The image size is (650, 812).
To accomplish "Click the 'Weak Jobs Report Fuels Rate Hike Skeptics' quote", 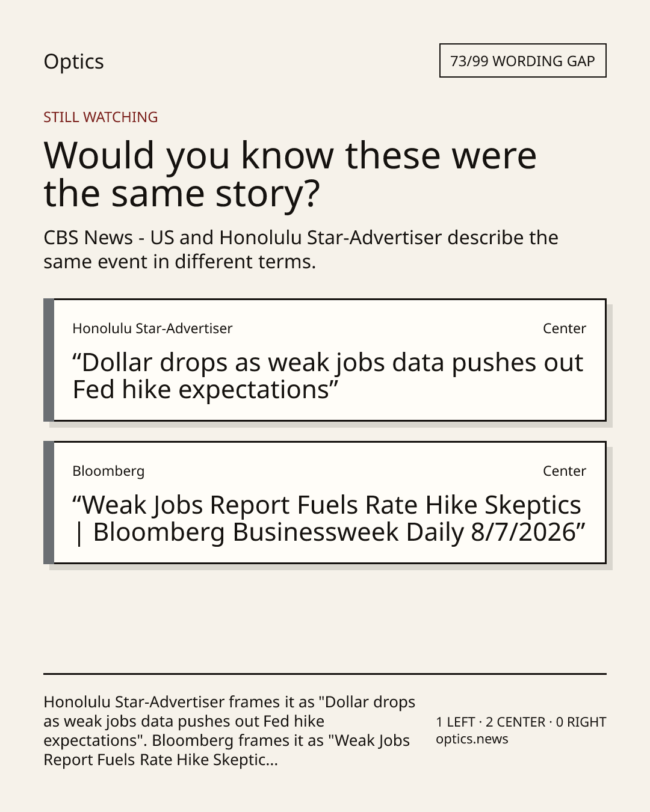I will (329, 518).
